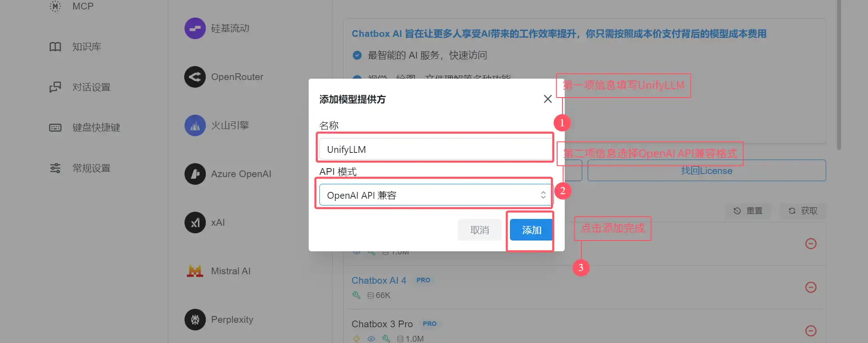Choose Azure OpenAI in the provider list
This screenshot has width=868, height=343.
(x=241, y=174)
